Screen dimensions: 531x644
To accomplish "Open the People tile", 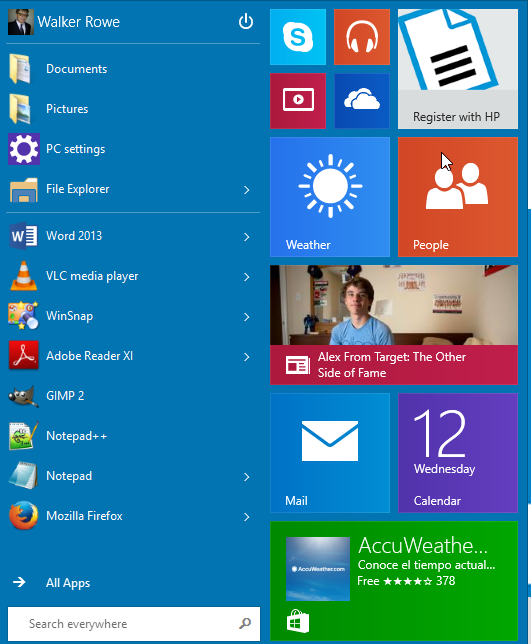I will (x=458, y=197).
